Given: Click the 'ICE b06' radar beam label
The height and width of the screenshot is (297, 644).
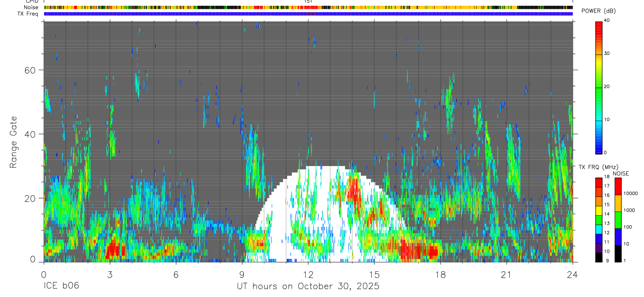Looking at the screenshot, I should click(x=60, y=286).
